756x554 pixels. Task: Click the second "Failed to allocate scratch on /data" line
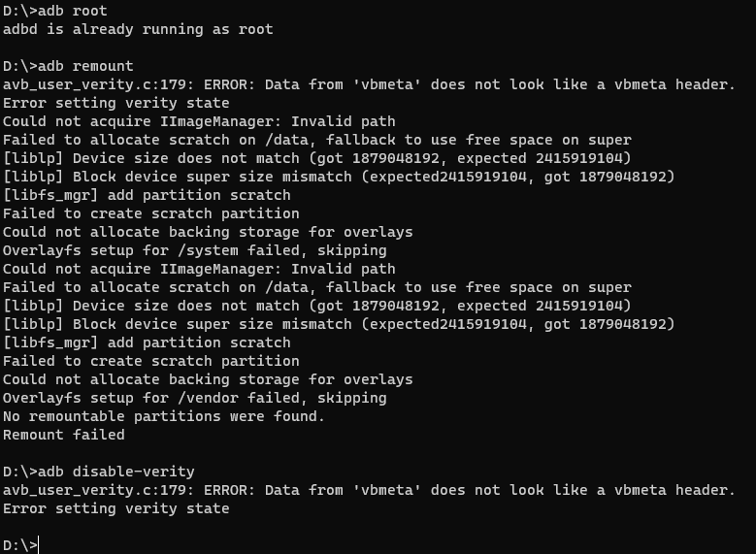(x=316, y=287)
